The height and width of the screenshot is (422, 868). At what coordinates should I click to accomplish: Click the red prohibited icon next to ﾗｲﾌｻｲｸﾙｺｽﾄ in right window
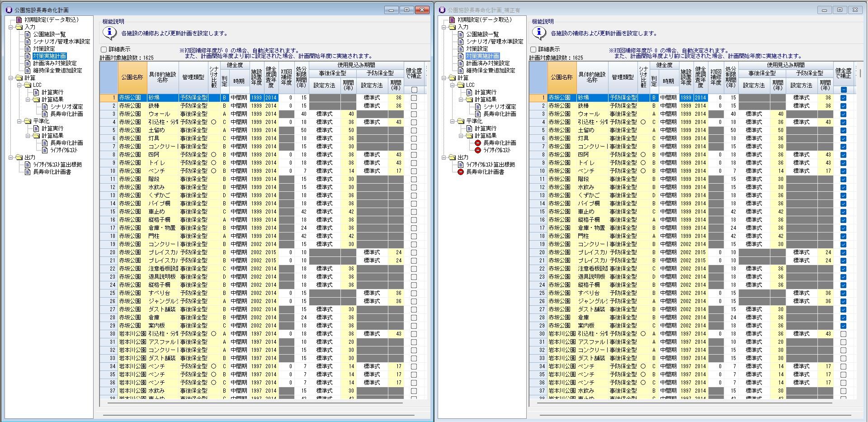(x=477, y=150)
